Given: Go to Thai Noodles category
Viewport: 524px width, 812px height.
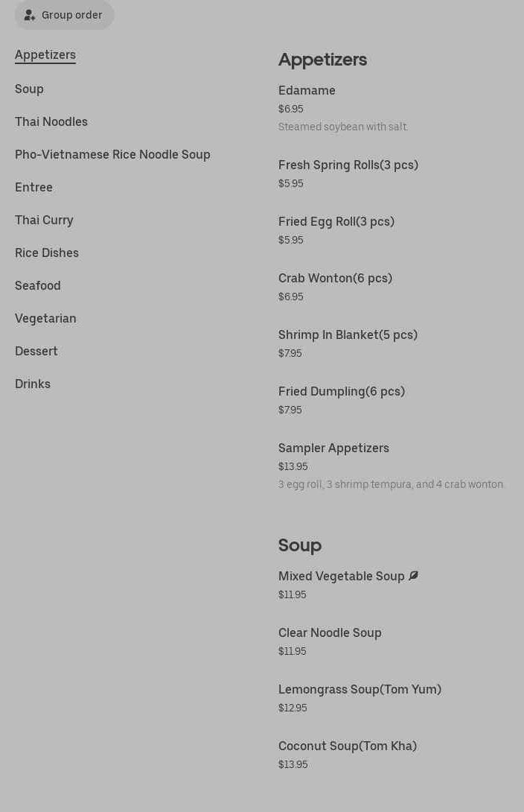Looking at the screenshot, I should click(51, 121).
